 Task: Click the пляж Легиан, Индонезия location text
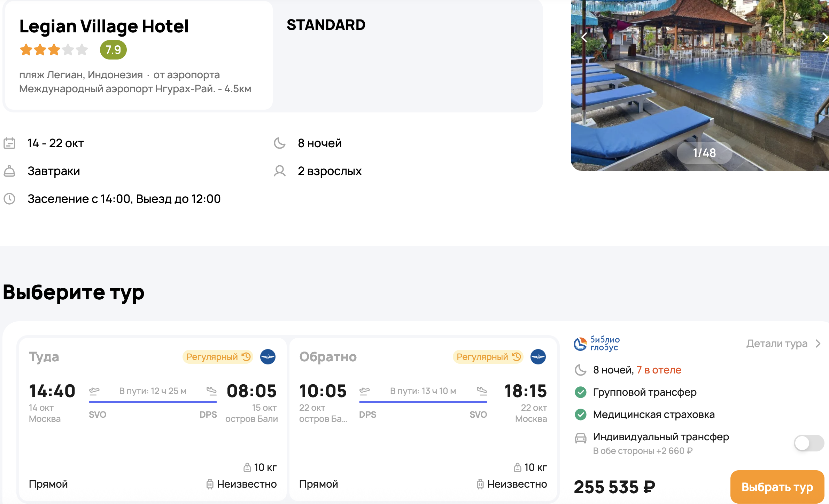click(81, 75)
